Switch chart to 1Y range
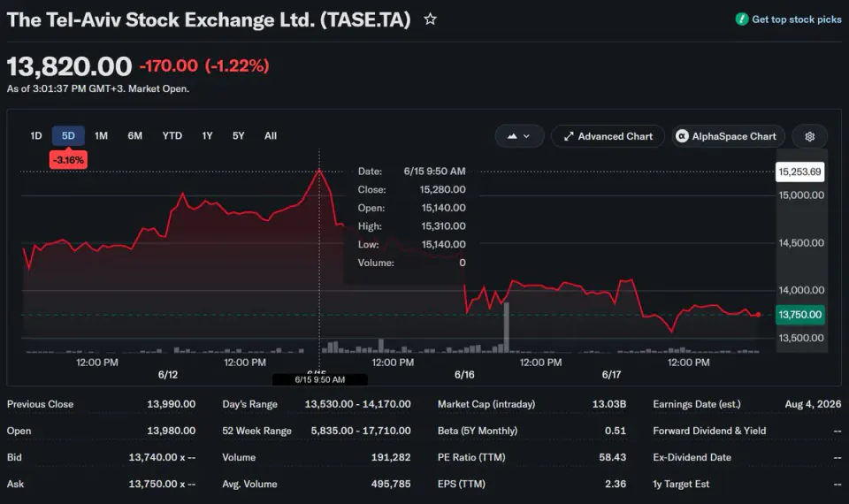 click(x=207, y=136)
